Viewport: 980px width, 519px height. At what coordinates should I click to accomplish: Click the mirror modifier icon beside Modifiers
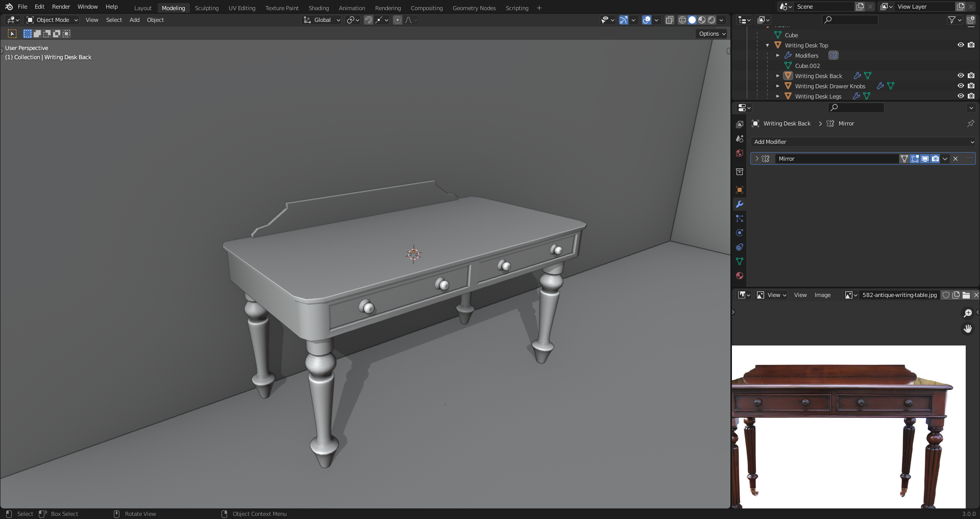834,56
